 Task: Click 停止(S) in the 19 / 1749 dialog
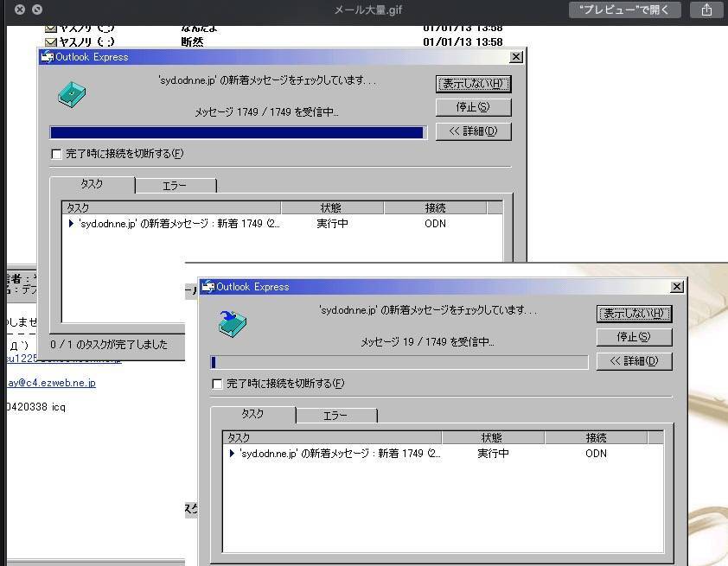[634, 337]
